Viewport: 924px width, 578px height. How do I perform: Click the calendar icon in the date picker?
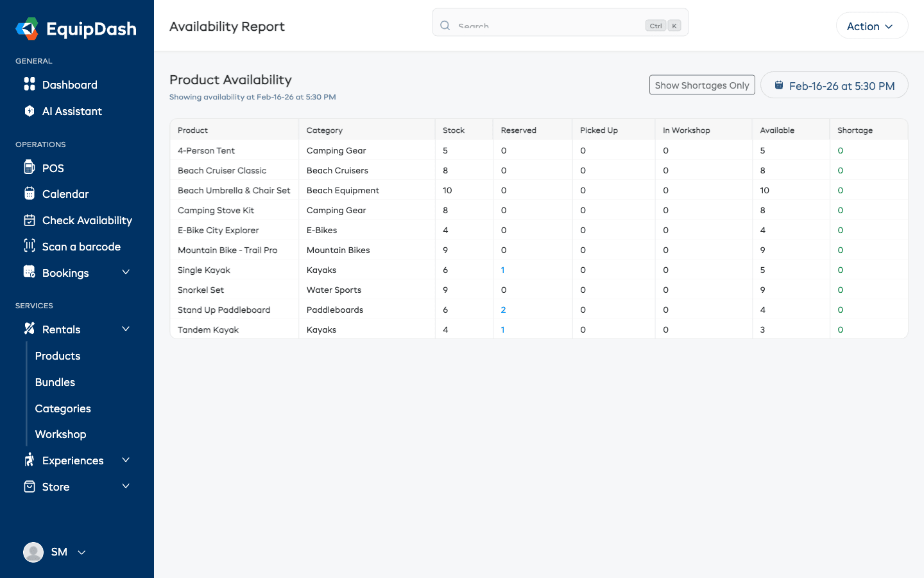coord(780,85)
